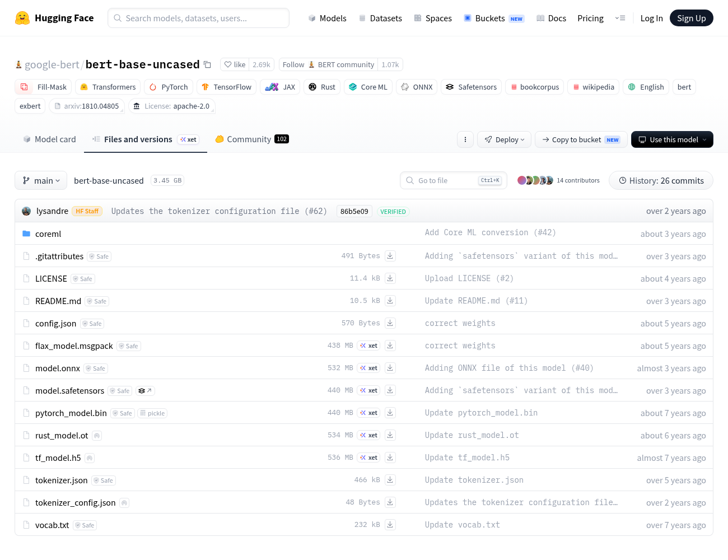Click the scan status icon next to tokenizer_config.json
Viewport: 728px width, 560px height.
coord(124,503)
